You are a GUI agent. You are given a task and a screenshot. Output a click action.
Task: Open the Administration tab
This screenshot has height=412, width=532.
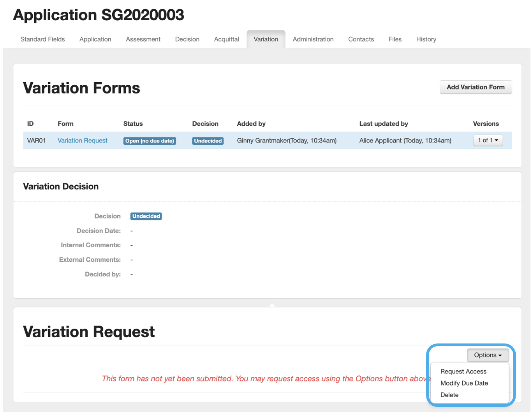pyautogui.click(x=313, y=39)
